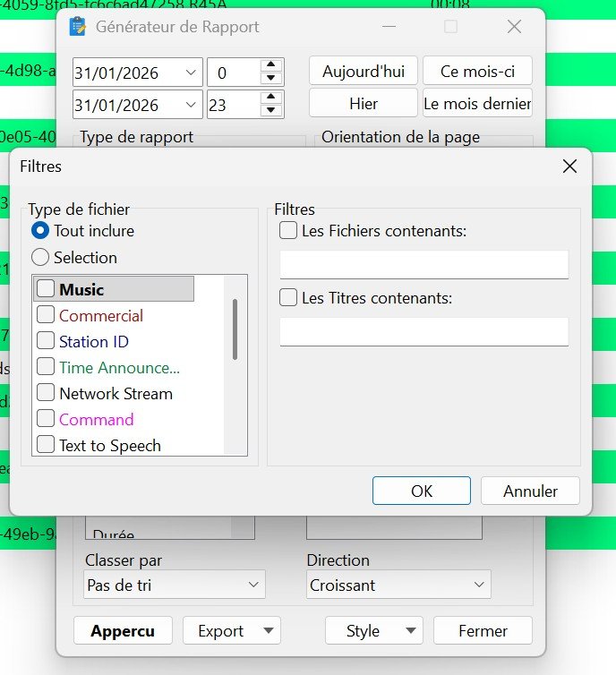This screenshot has width=616, height=675.
Task: Toggle the Network Stream checkbox
Action: pos(46,393)
